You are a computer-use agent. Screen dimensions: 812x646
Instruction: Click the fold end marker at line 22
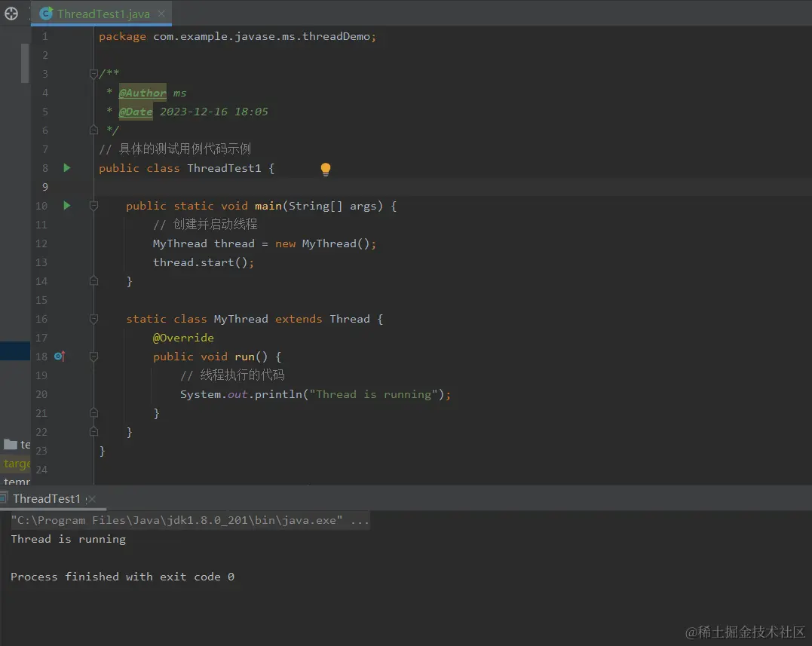(93, 432)
